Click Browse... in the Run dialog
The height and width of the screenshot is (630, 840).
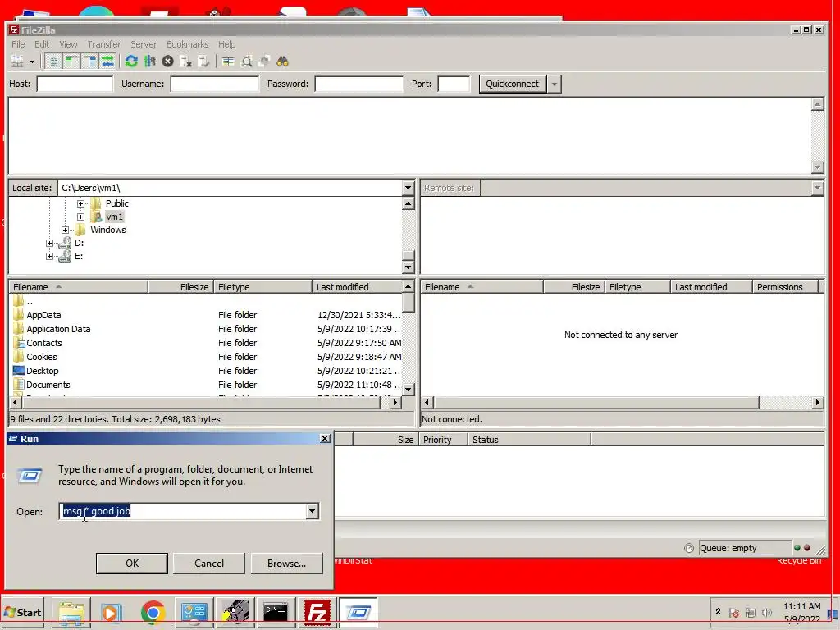point(286,564)
